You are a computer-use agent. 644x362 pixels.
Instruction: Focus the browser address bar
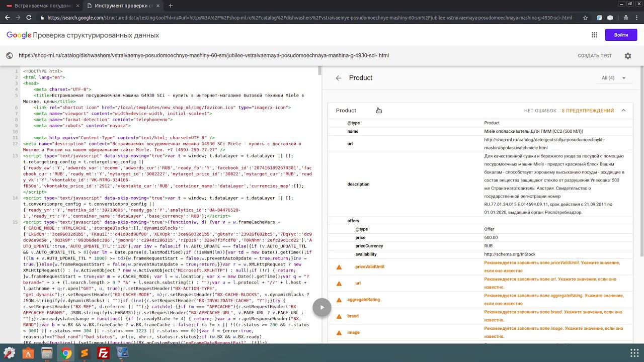pos(309,18)
